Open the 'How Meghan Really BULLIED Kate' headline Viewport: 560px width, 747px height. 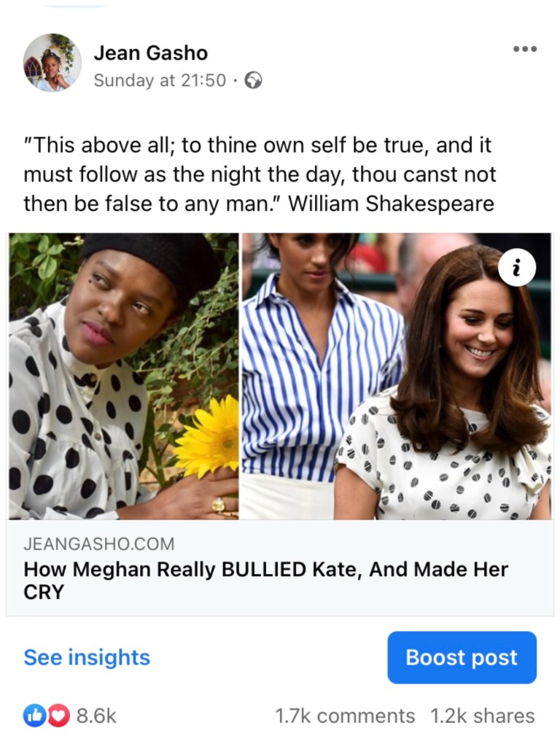(x=265, y=580)
